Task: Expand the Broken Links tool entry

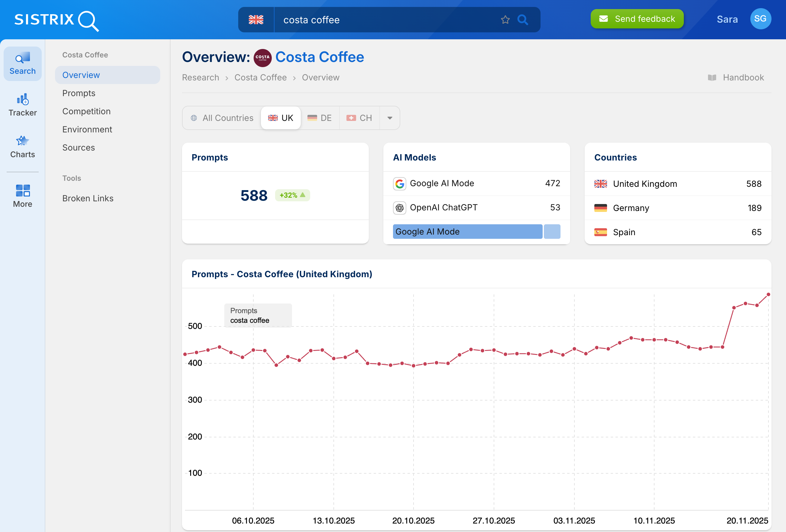Action: tap(88, 198)
